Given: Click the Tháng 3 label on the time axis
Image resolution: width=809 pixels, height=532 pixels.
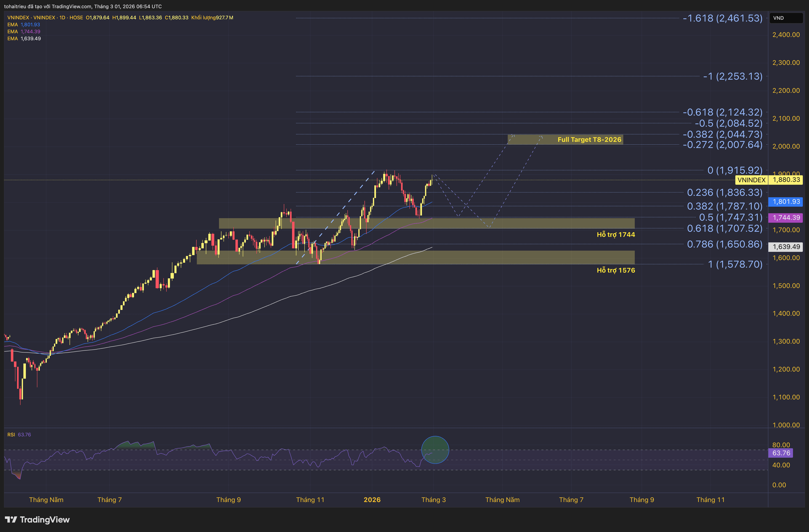Looking at the screenshot, I should point(433,500).
